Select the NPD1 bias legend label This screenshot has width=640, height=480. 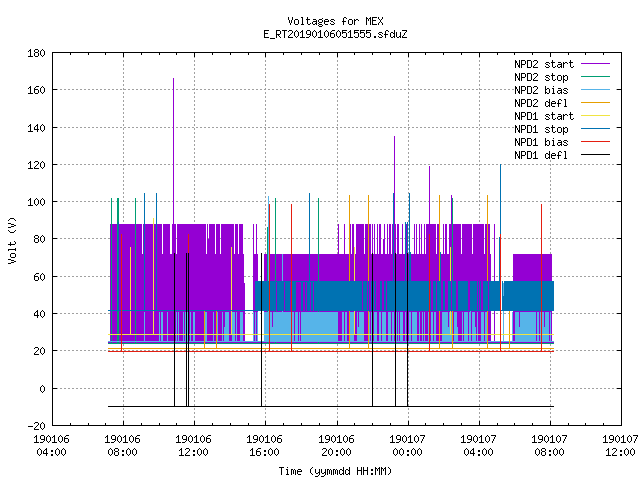(541, 142)
